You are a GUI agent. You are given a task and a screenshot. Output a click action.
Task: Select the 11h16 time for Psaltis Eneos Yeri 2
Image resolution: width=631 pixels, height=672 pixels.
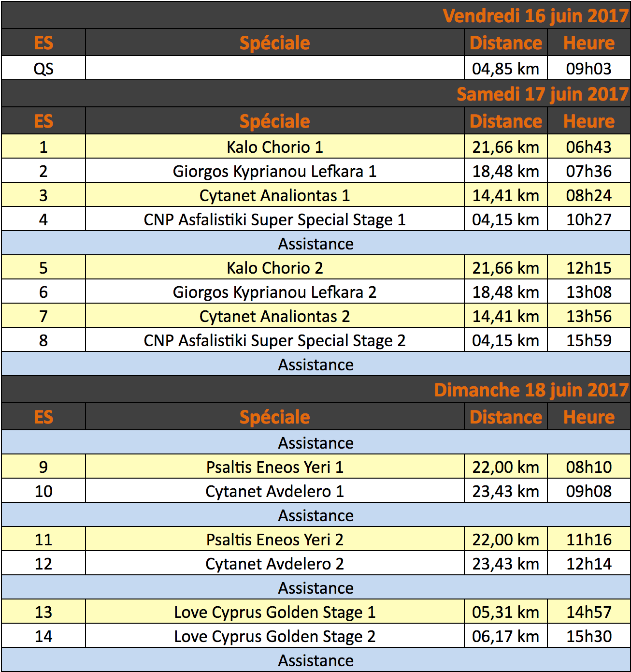588,539
